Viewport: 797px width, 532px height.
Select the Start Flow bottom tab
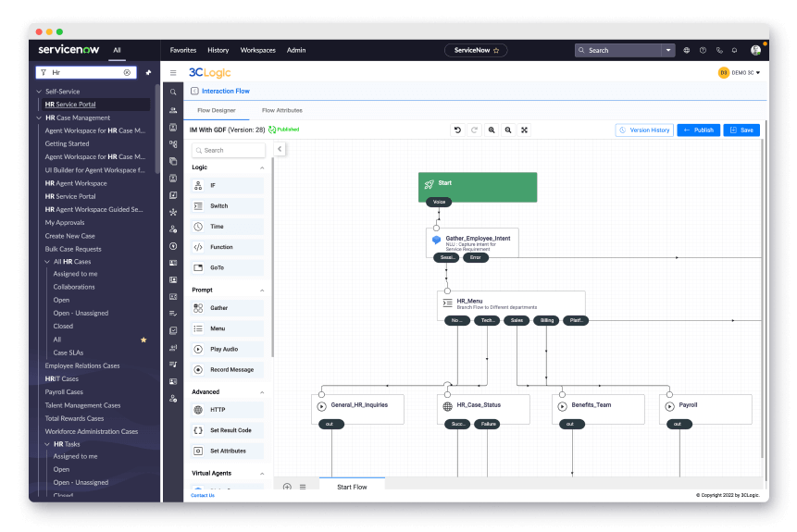[x=352, y=487]
